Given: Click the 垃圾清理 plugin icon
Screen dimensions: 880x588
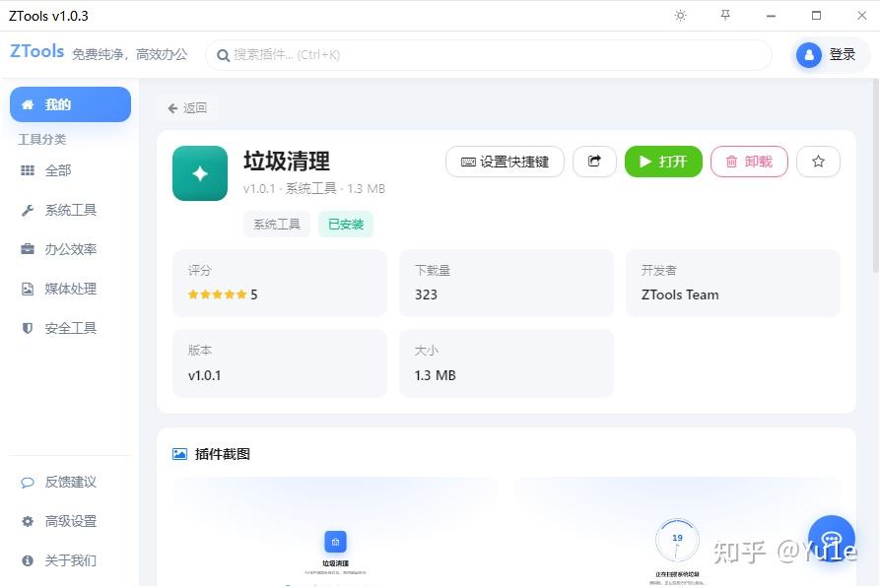Looking at the screenshot, I should pos(200,173).
